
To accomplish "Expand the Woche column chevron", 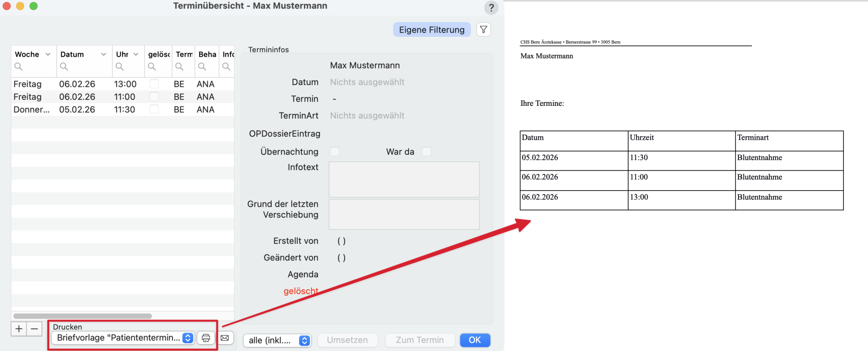I will (x=48, y=54).
